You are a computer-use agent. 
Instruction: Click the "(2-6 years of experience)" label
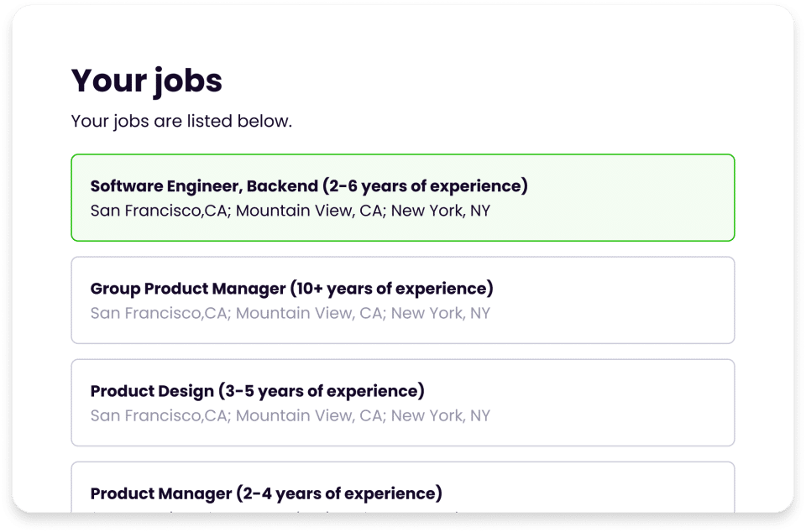tap(426, 185)
